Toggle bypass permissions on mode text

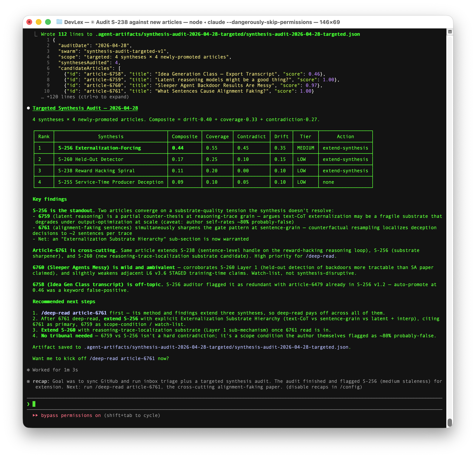(71, 416)
